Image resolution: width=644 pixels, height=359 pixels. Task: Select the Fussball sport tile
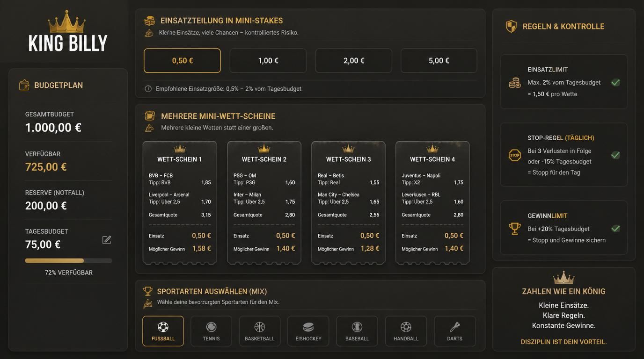[x=163, y=331]
